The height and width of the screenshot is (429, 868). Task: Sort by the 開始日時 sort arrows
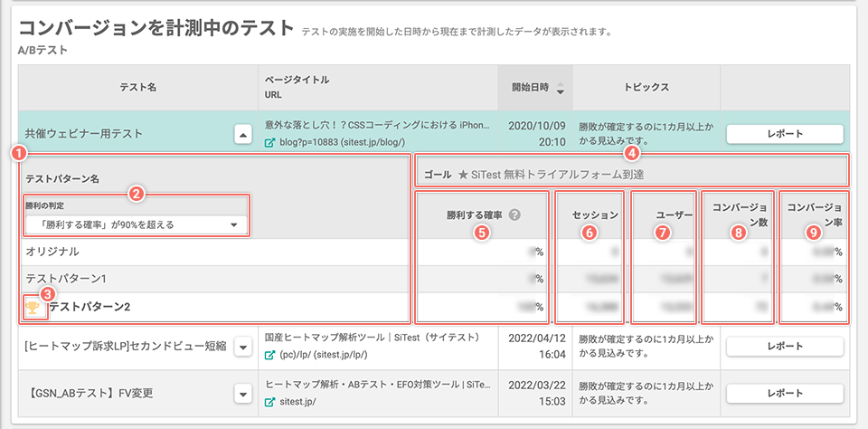point(561,88)
